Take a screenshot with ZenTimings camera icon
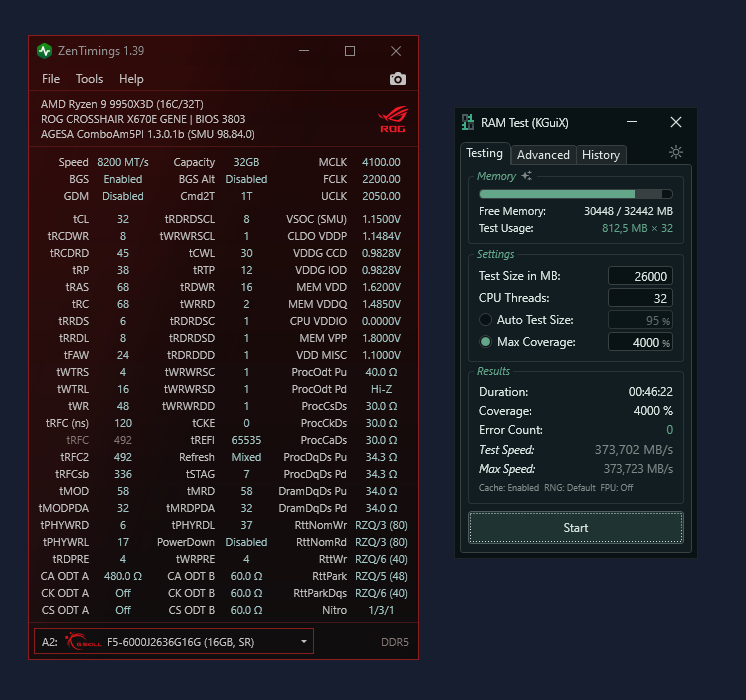The height and width of the screenshot is (700, 746). coord(398,79)
